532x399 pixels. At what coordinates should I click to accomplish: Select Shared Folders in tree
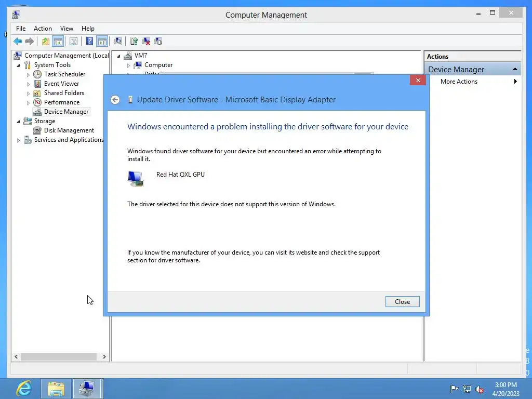(64, 93)
